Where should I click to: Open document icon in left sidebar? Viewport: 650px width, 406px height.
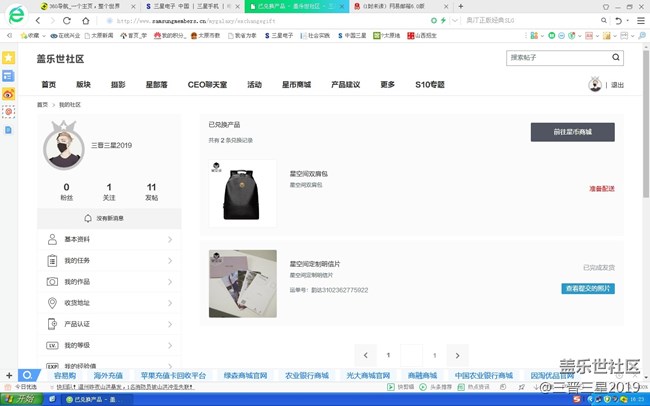(8, 130)
